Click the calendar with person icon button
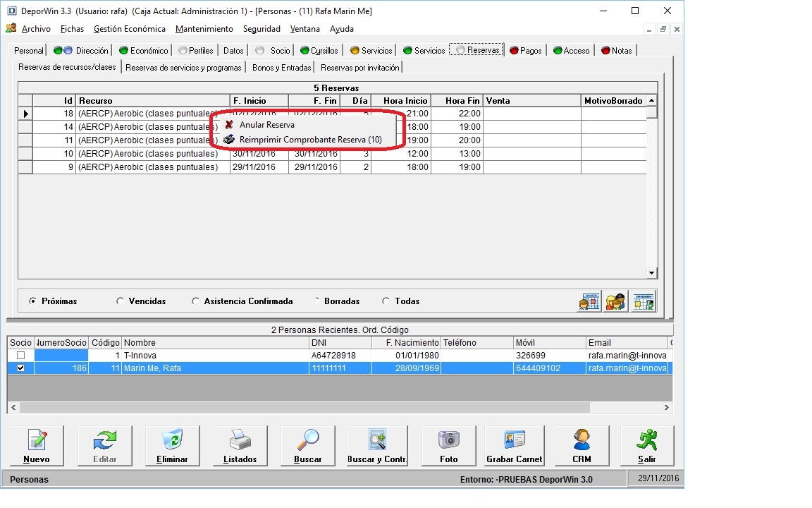The width and height of the screenshot is (812, 508). (x=589, y=301)
